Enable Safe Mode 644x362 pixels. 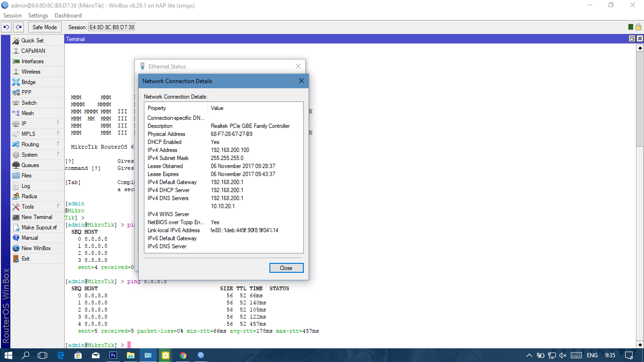click(x=44, y=27)
